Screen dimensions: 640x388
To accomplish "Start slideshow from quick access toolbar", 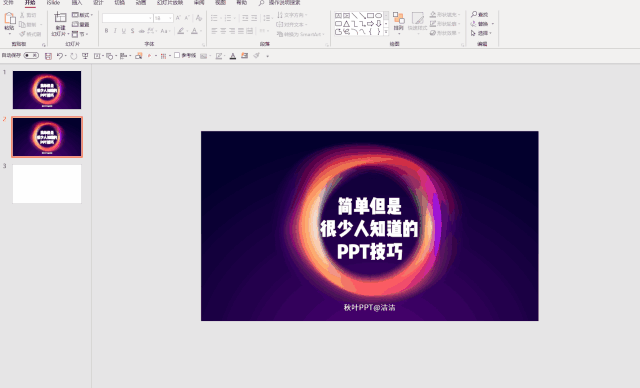I will [85, 56].
